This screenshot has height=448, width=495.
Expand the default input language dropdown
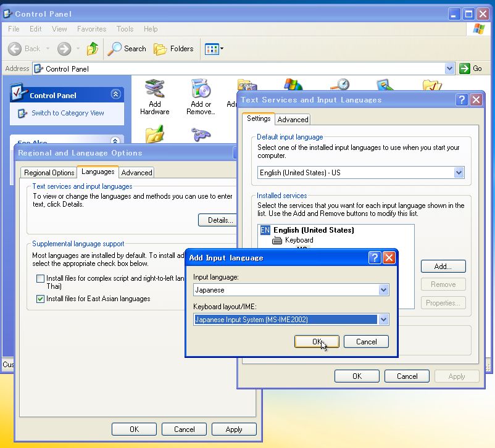(459, 173)
